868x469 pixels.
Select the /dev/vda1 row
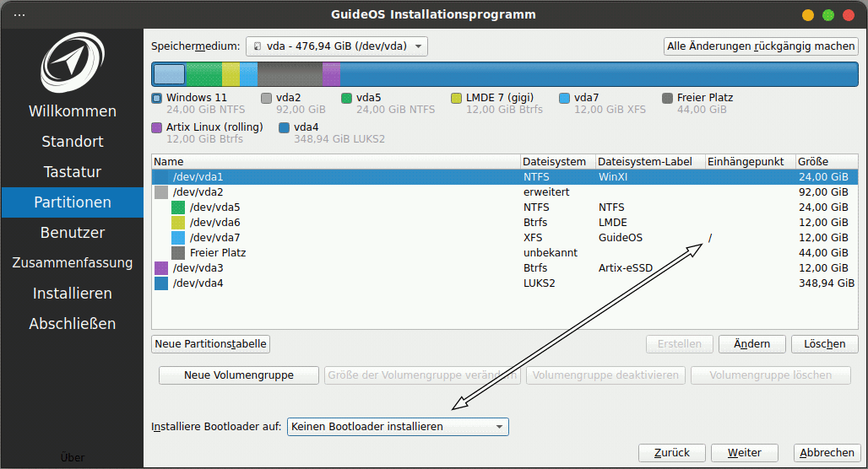click(505, 177)
